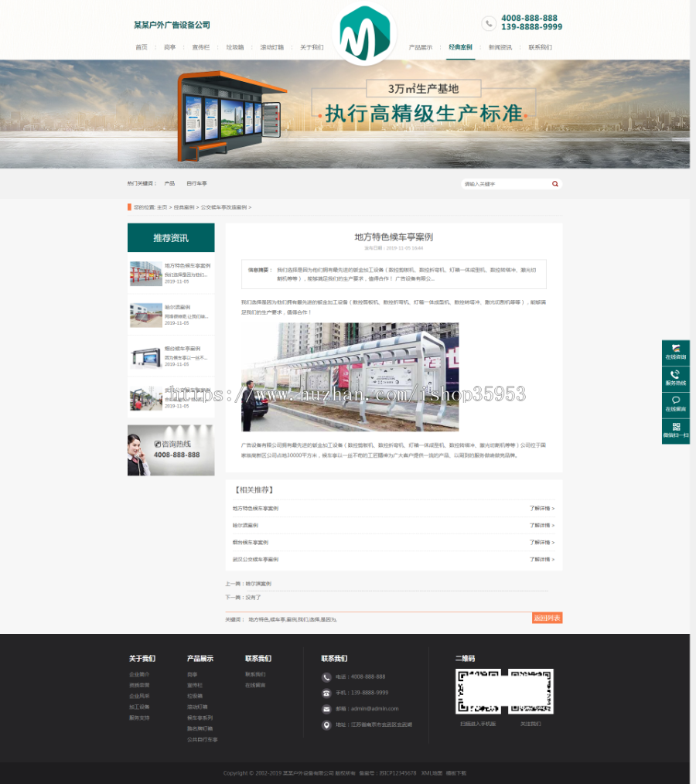
Task: Click the 自行车亭 hot keyword link
Action: point(196,183)
